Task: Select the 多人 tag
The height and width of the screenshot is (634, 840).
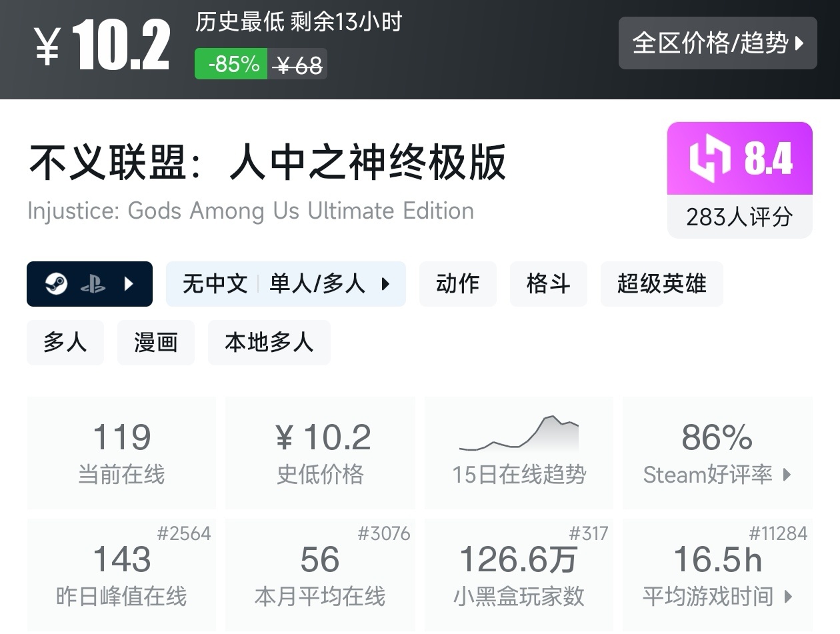Action: pyautogui.click(x=65, y=343)
